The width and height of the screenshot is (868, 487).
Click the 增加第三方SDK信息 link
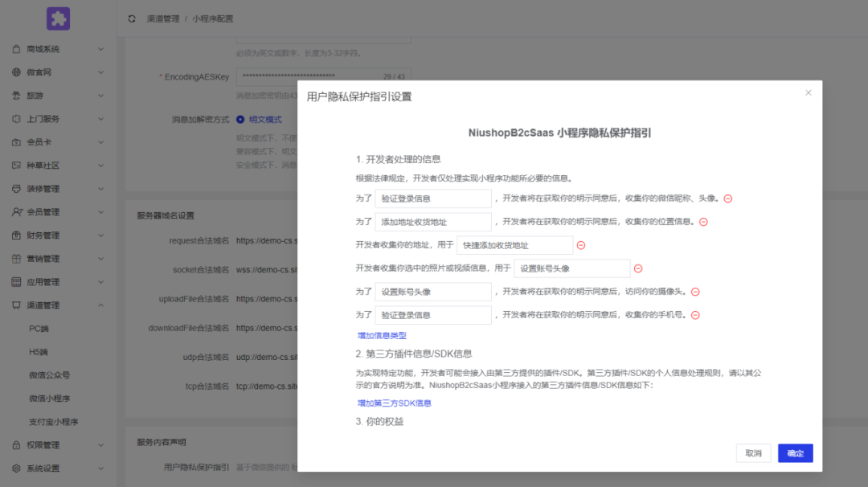point(394,403)
